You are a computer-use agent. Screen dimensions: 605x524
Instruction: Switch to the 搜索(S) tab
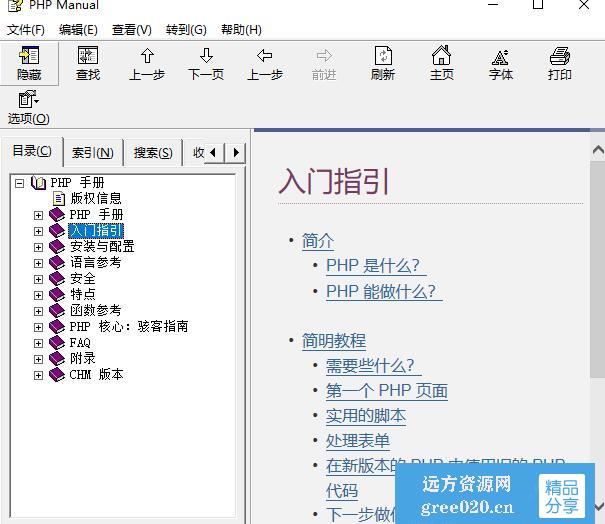(x=153, y=153)
